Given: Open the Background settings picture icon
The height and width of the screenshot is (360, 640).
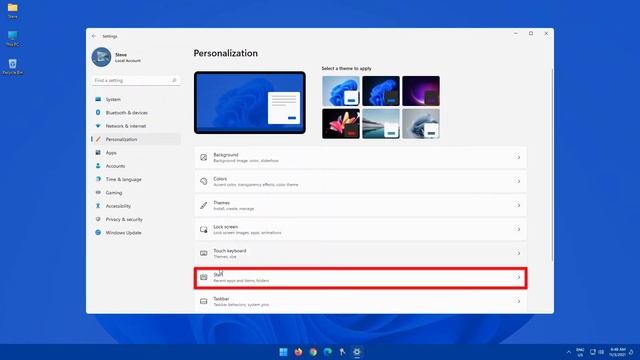Looking at the screenshot, I should click(204, 158).
